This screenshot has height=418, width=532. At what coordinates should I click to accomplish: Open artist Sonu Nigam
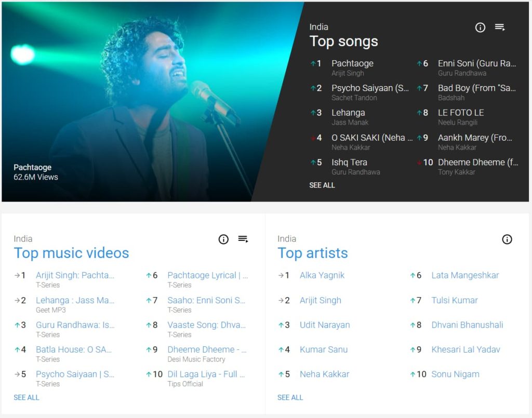[x=455, y=374]
